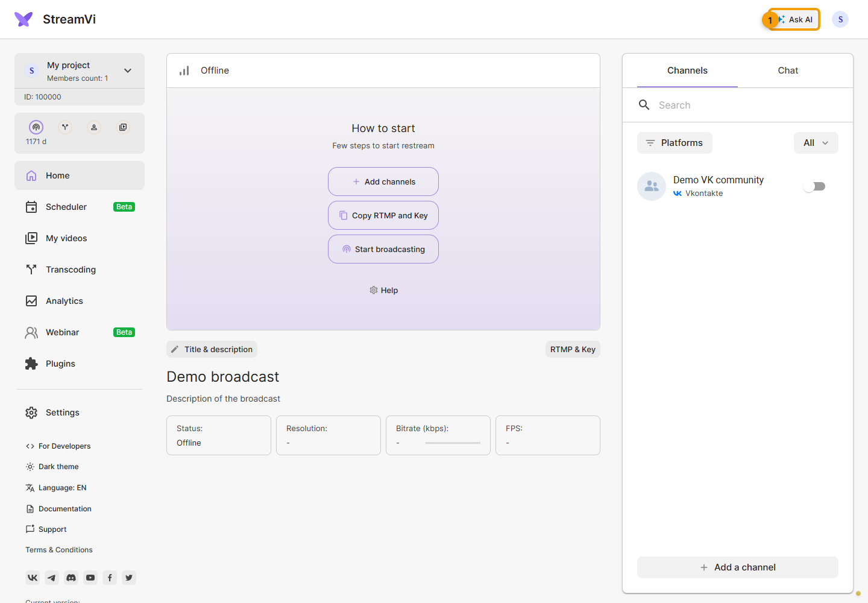Click the Add channels button
Viewport: 868px width, 603px height.
point(383,182)
